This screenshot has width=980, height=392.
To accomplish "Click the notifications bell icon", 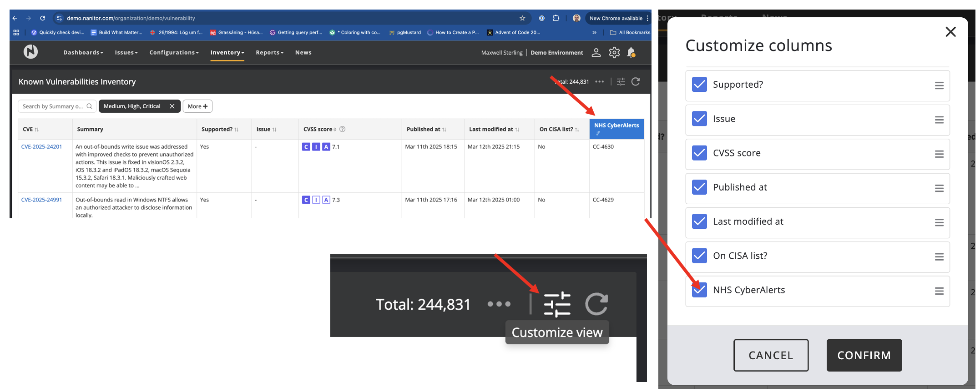I will (631, 53).
